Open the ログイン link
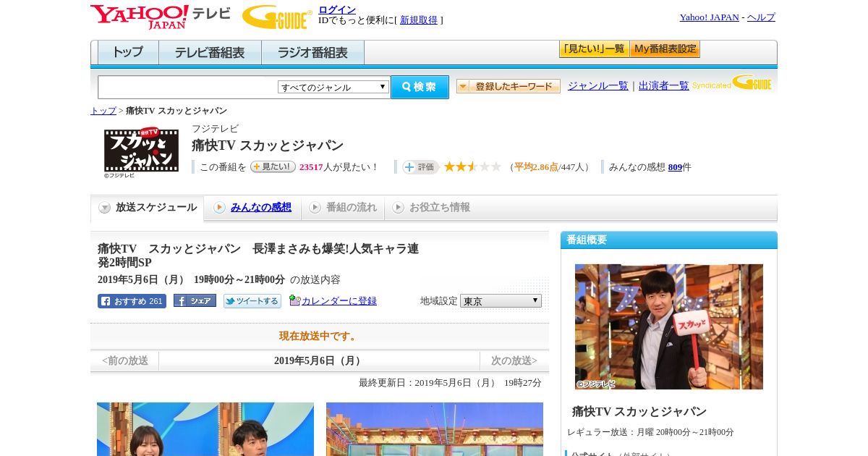 click(x=337, y=9)
